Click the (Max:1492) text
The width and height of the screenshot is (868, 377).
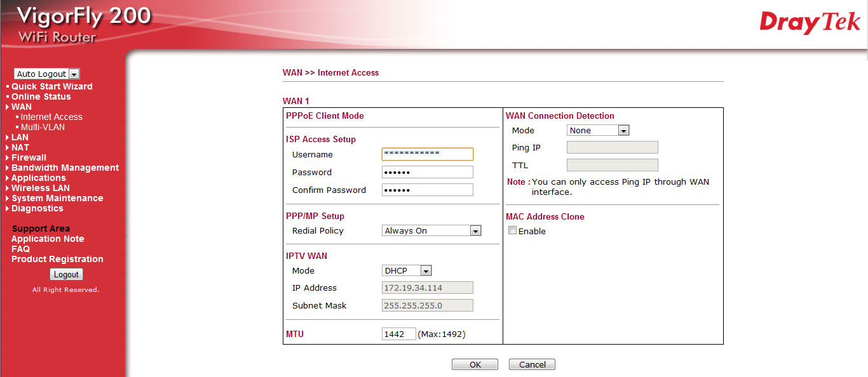coord(442,334)
